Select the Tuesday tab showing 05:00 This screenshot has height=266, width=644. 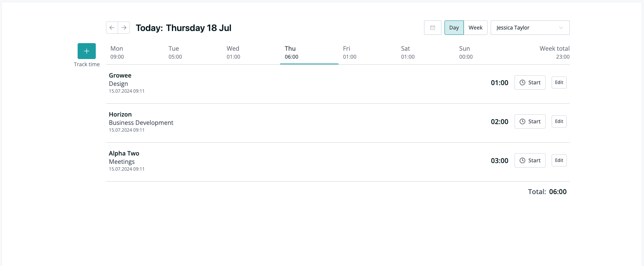[x=174, y=52]
